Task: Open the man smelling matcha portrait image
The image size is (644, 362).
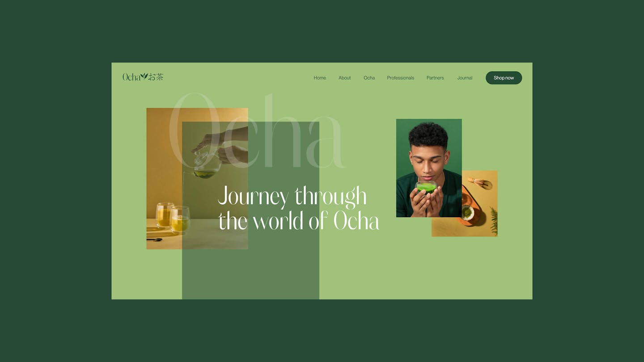Action: pos(429,168)
